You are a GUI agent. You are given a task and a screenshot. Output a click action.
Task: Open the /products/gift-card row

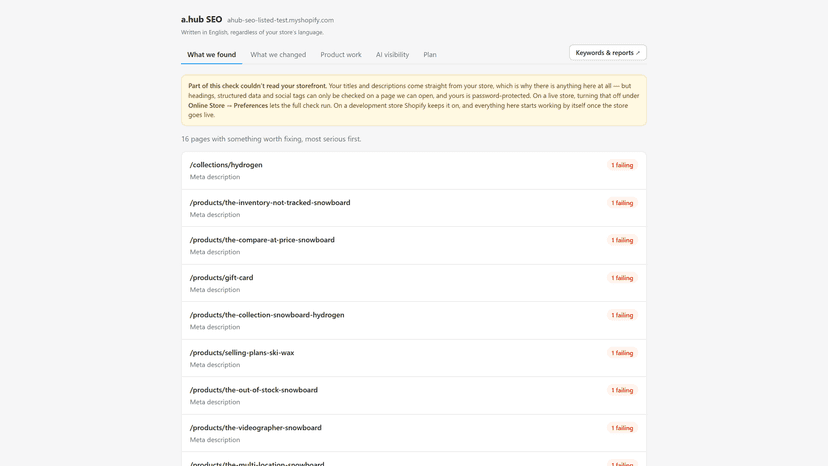pos(413,283)
